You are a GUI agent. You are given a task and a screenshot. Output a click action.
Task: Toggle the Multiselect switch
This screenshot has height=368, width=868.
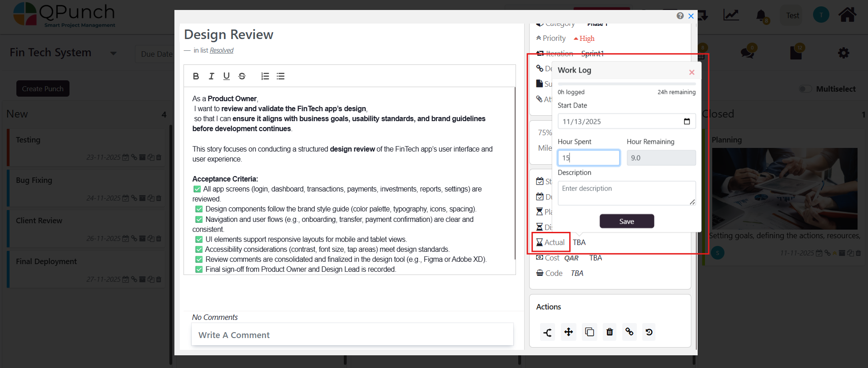[805, 89]
